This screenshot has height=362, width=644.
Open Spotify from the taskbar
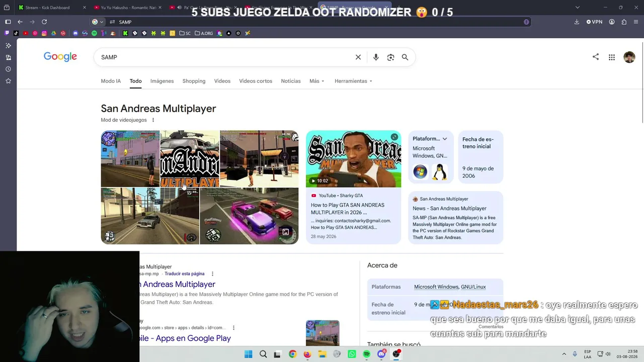tap(367, 354)
